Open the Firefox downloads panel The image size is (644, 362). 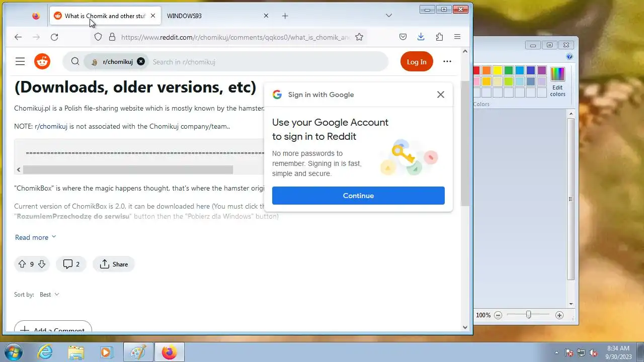tap(421, 37)
